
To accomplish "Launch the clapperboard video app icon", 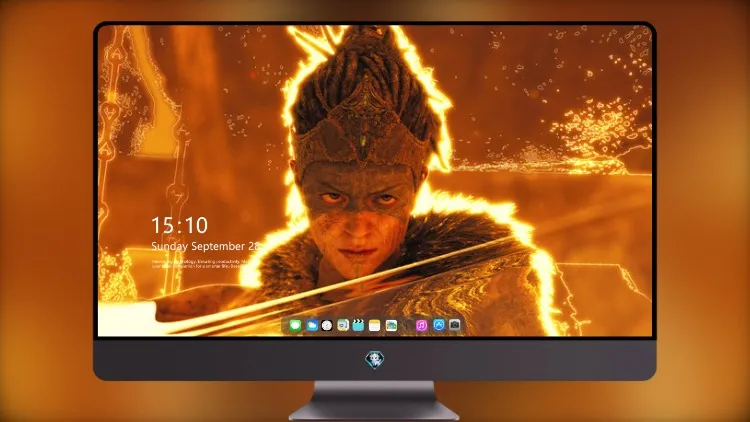I will pos(358,326).
